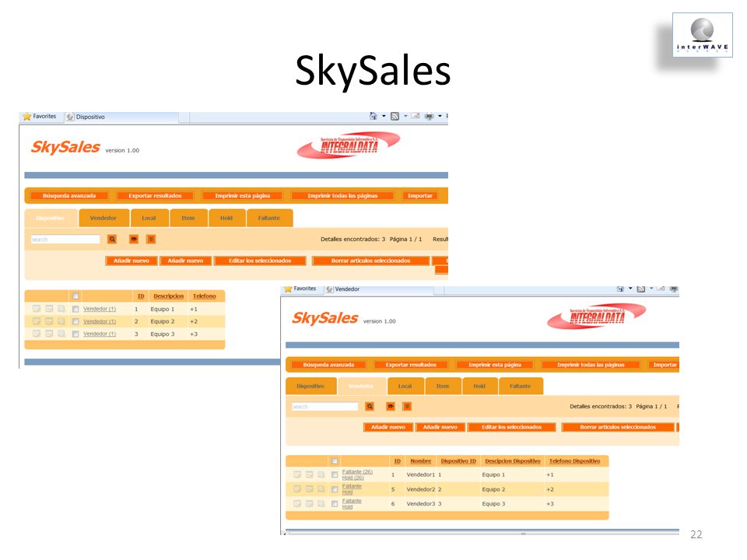Click the search input field in Dispositivo window

pos(65,239)
